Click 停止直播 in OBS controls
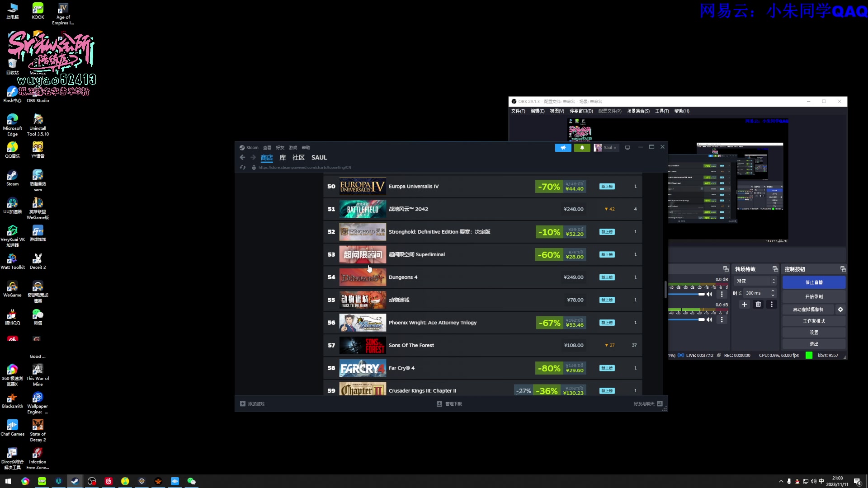The height and width of the screenshot is (488, 868). click(x=814, y=282)
